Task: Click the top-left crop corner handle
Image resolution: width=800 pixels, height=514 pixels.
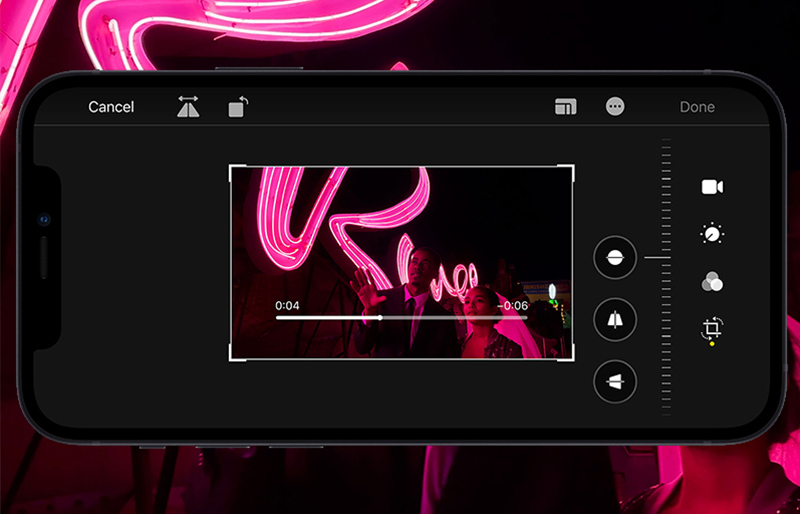Action: tap(232, 168)
